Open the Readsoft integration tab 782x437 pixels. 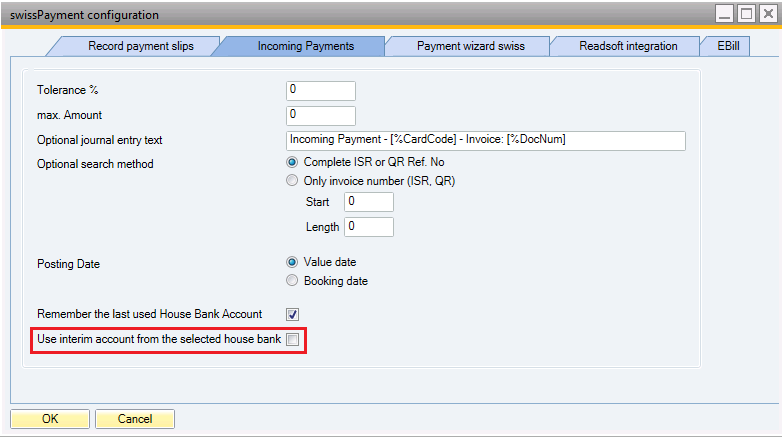click(627, 46)
